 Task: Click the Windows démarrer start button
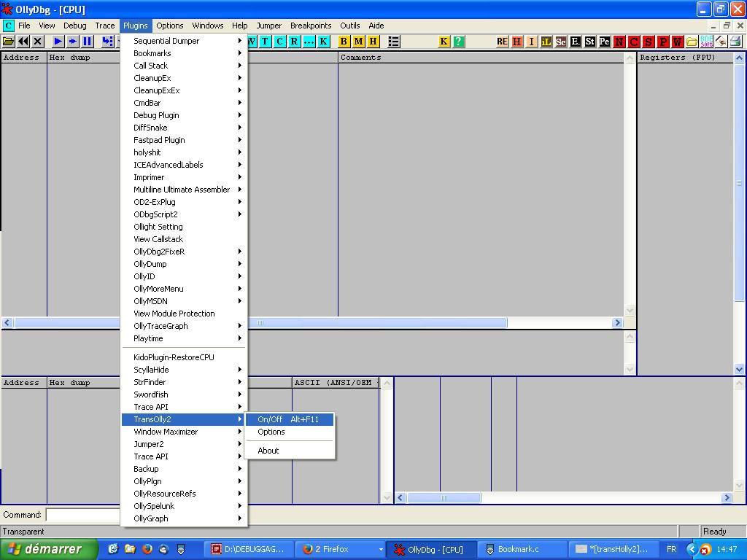(49, 549)
